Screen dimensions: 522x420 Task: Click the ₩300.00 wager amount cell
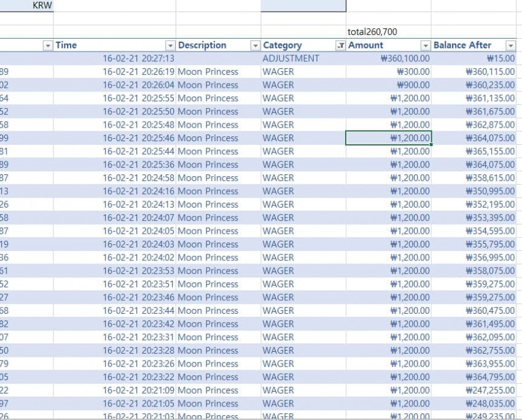click(x=389, y=72)
